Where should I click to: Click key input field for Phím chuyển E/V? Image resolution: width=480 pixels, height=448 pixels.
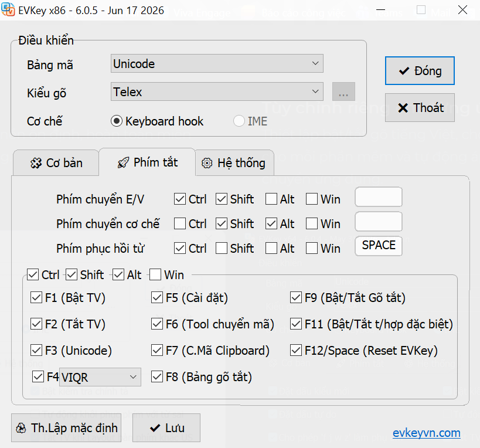tap(379, 197)
